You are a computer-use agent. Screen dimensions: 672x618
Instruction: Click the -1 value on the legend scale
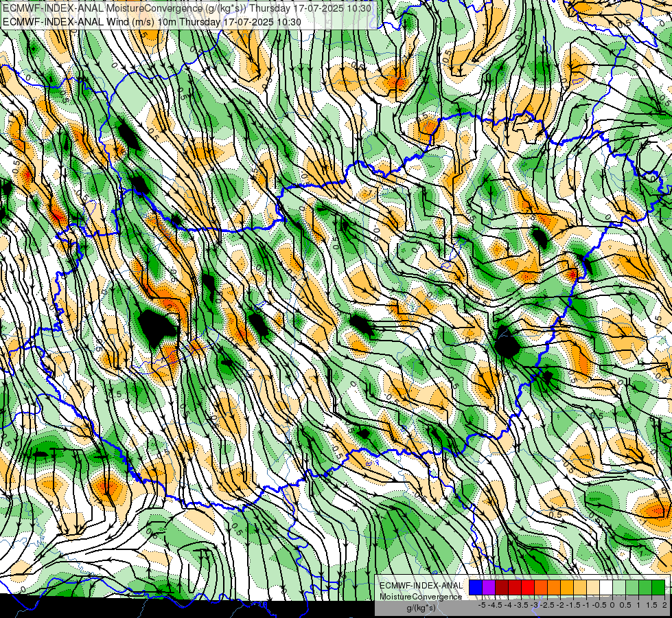(x=586, y=605)
